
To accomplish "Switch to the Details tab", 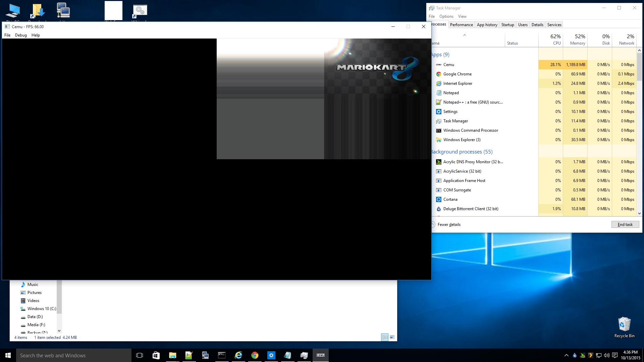I will pos(537,25).
